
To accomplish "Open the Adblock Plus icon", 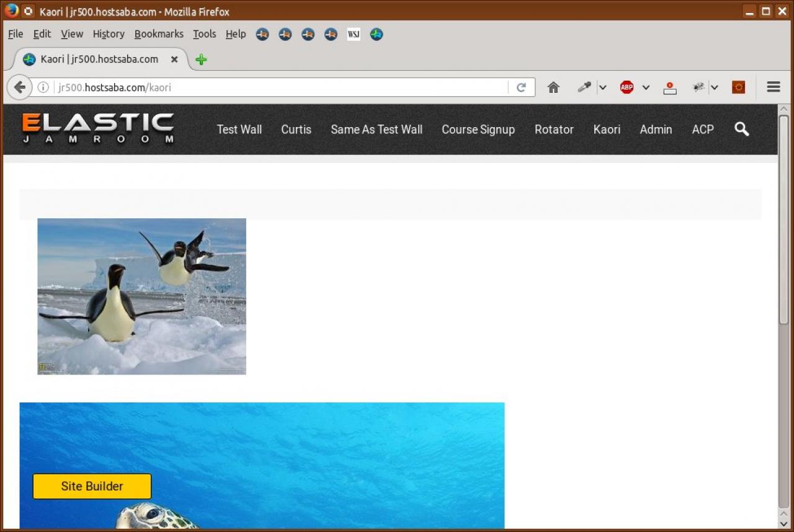I will pyautogui.click(x=627, y=87).
